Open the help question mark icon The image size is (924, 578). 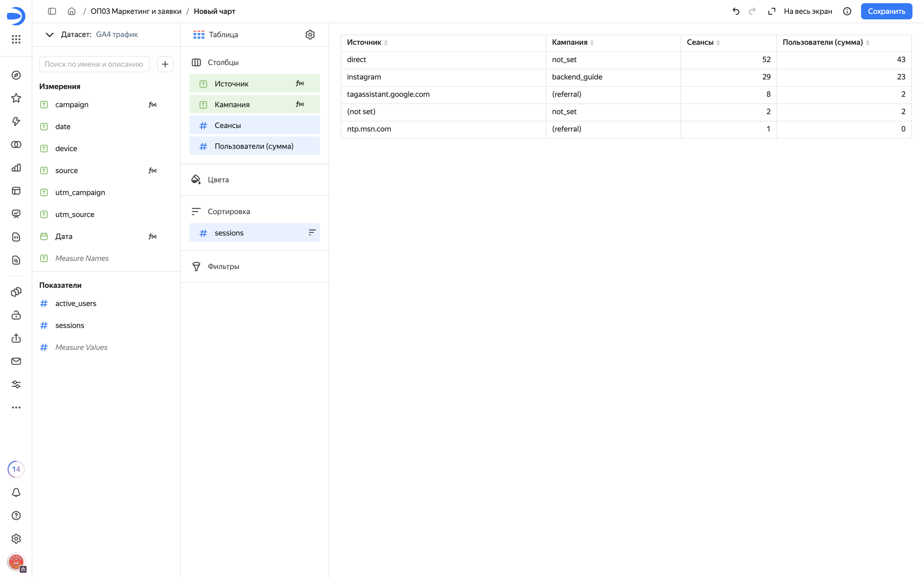[x=16, y=515]
